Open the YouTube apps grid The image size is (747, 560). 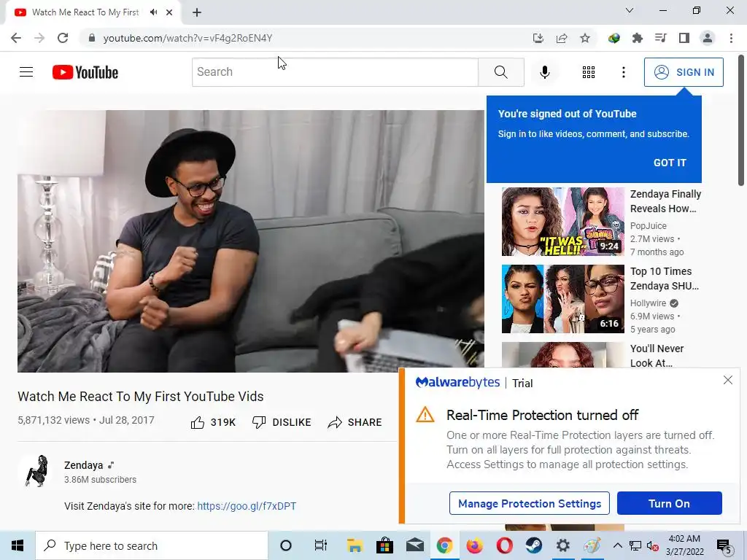point(589,72)
